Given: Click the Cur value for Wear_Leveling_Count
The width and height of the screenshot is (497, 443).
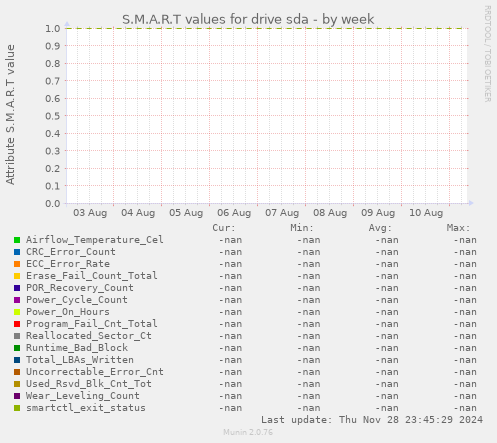Looking at the screenshot, I should (x=231, y=396).
